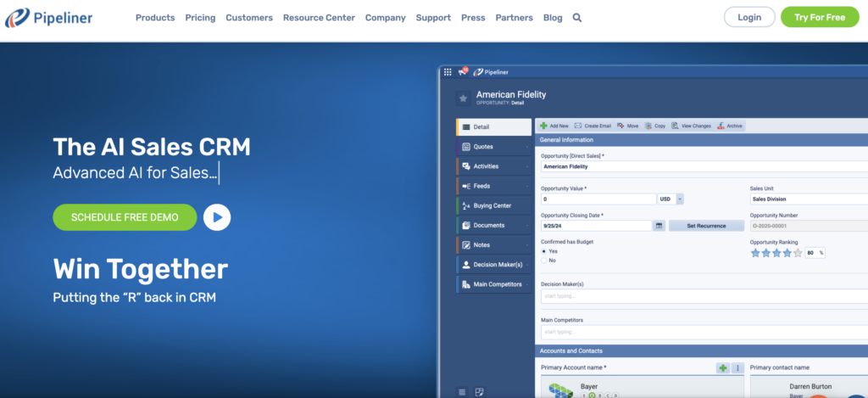The width and height of the screenshot is (868, 398).
Task: Click the Set Recurrence button
Action: tap(706, 226)
